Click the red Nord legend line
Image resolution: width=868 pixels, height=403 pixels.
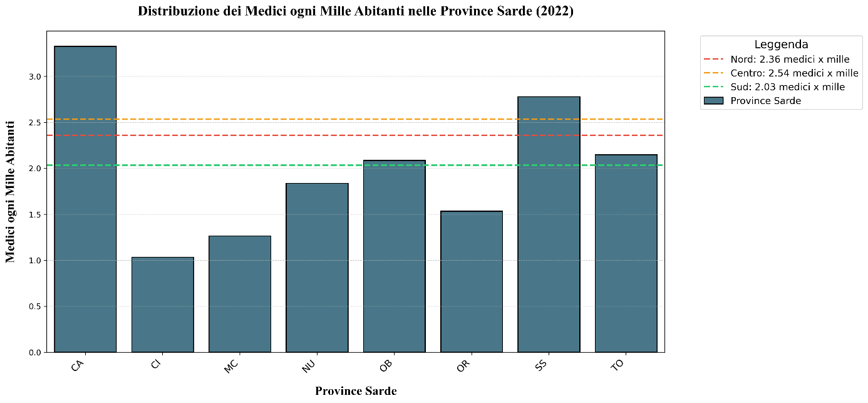coord(714,60)
